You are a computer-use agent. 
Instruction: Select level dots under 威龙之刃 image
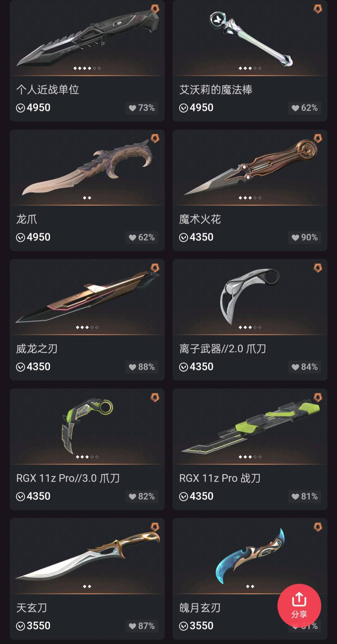[x=87, y=327]
